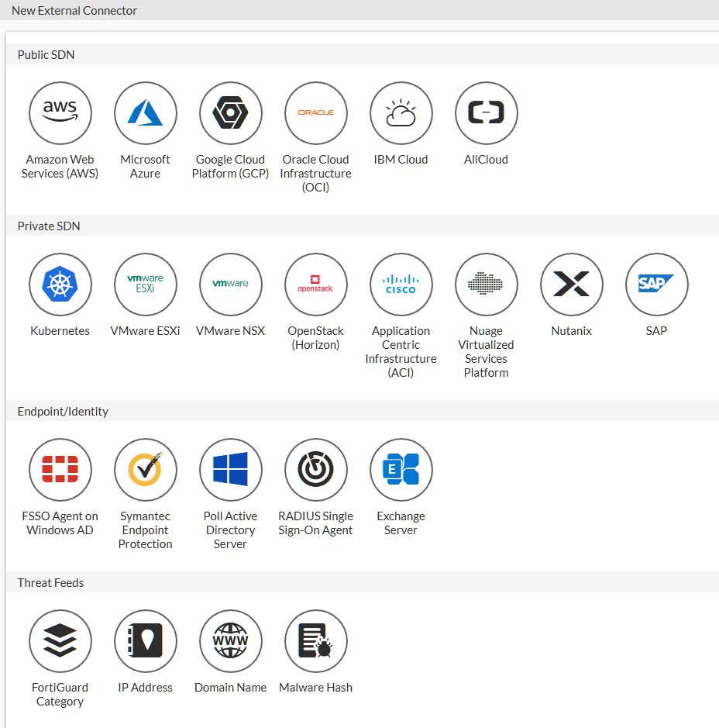Select the Amazon Web Services connector icon
The height and width of the screenshot is (728, 719).
60,113
